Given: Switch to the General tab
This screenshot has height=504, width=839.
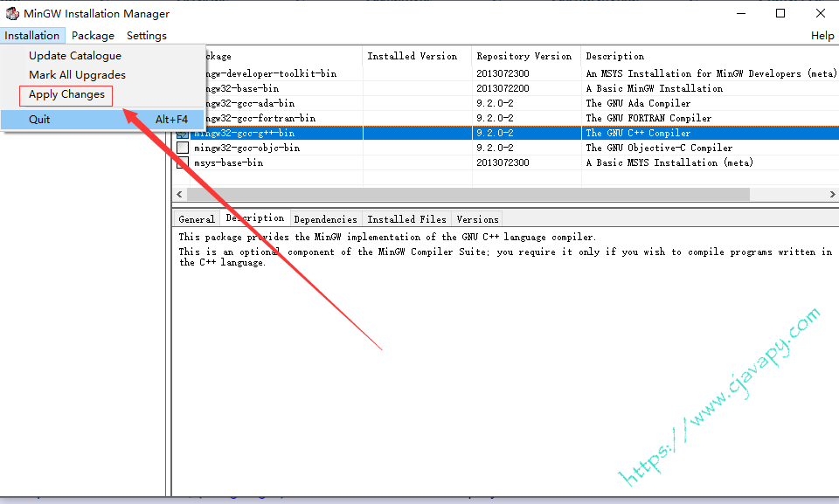Looking at the screenshot, I should point(197,219).
